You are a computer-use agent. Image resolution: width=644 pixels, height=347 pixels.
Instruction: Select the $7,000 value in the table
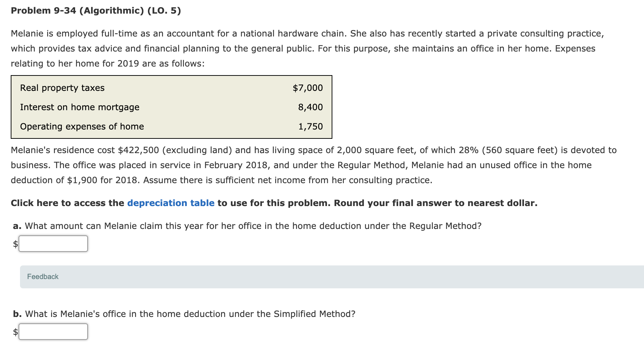(x=308, y=88)
